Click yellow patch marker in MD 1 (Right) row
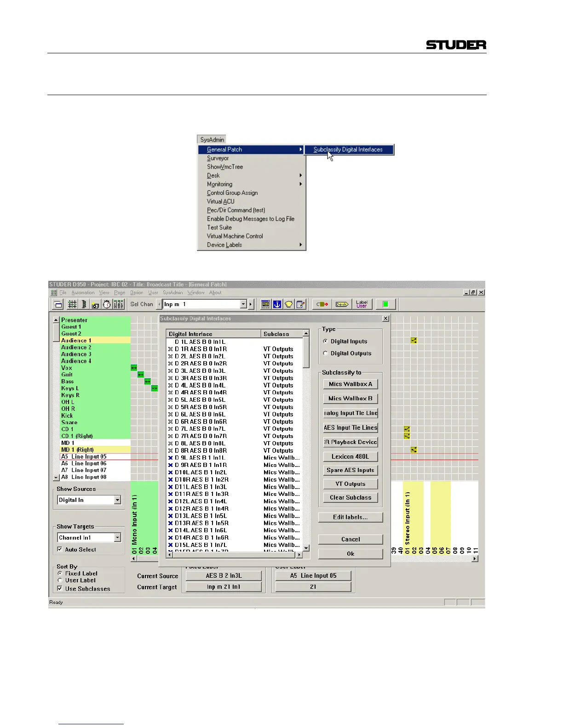This screenshot has height=728, width=563. [414, 450]
